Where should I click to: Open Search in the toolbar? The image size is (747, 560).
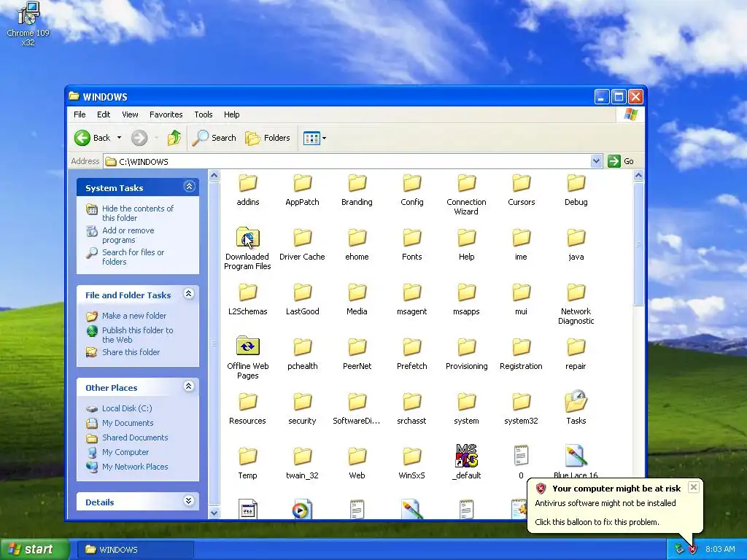(214, 138)
